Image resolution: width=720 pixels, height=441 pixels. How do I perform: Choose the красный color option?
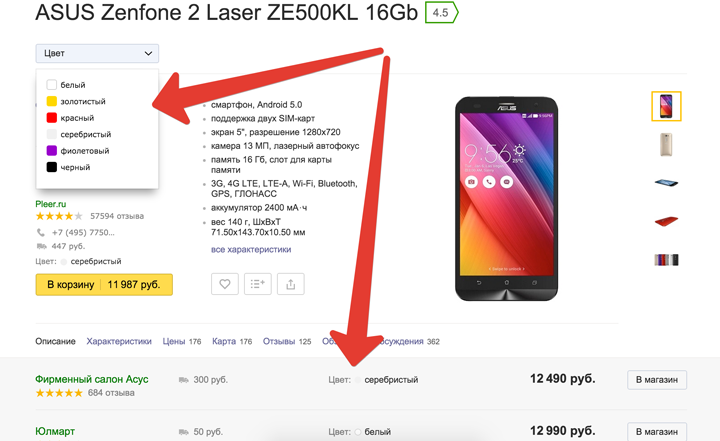[x=52, y=118]
